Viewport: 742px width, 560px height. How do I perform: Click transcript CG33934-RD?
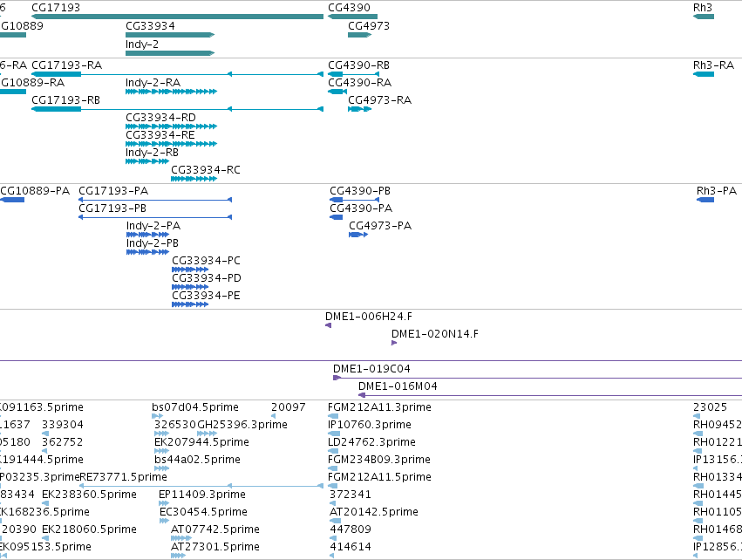[x=171, y=126]
